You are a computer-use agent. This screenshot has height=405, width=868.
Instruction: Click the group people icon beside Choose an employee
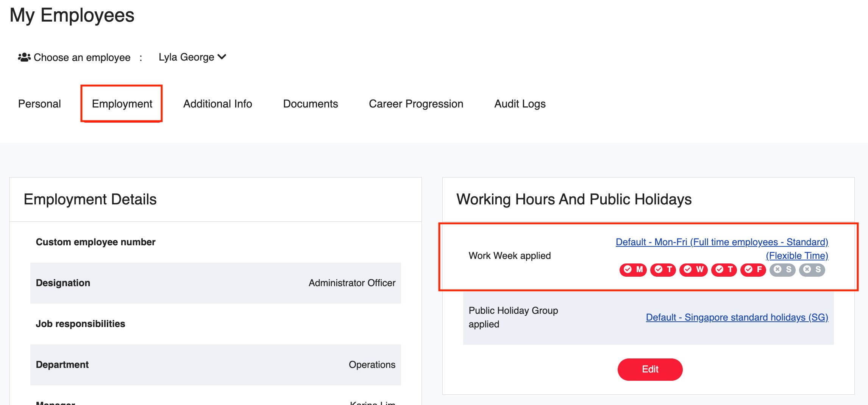point(24,57)
